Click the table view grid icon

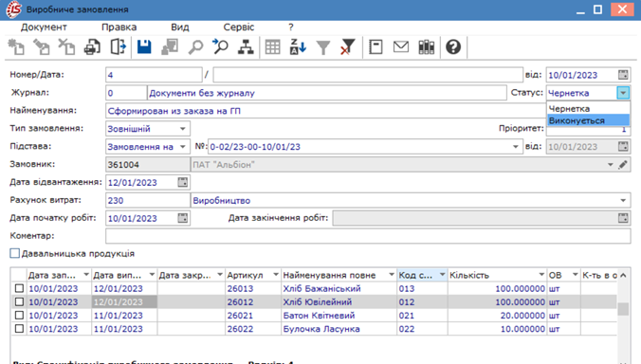pos(272,47)
